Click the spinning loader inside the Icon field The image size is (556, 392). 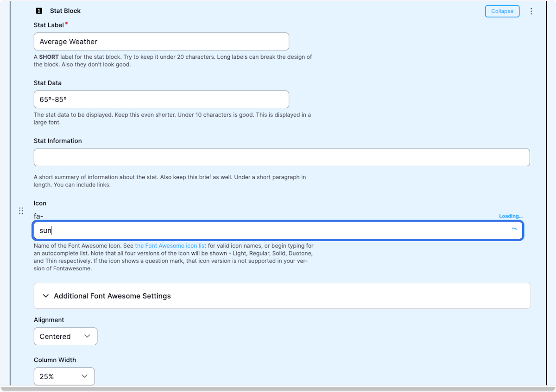(x=513, y=230)
